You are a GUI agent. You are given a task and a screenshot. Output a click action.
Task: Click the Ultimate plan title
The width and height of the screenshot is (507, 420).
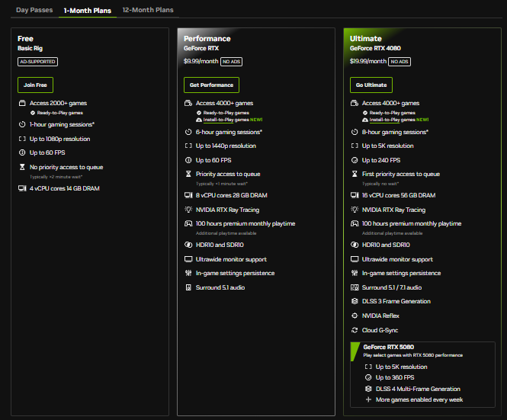coord(366,39)
